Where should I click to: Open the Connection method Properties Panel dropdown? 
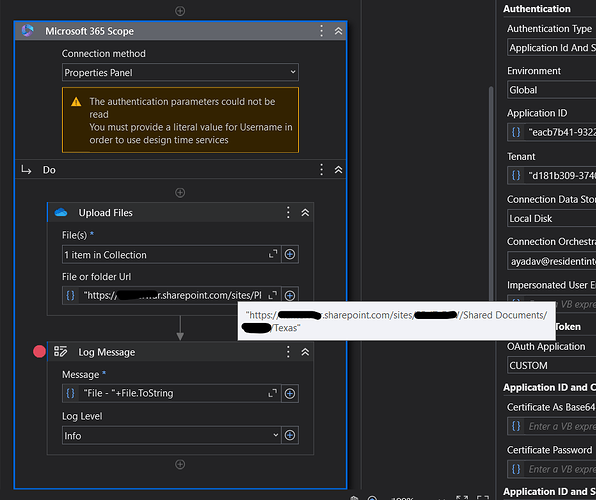(x=180, y=72)
